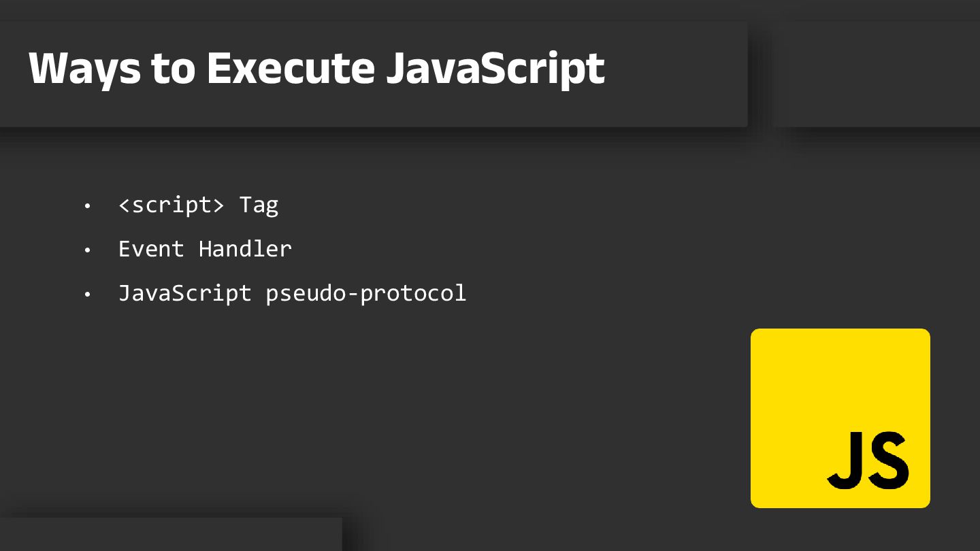Screen dimensions: 980x551
Task: Click the dark rectangle at bottom left corner
Action: pos(171,535)
